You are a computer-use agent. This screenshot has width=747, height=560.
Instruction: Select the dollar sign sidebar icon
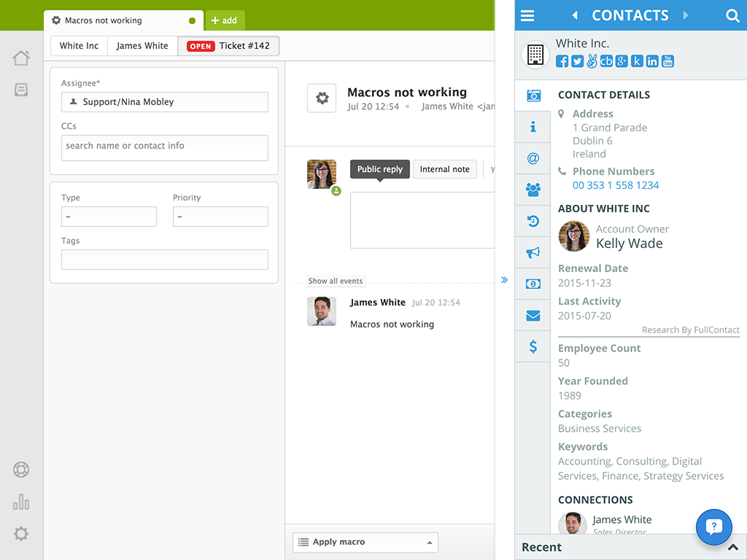click(533, 346)
